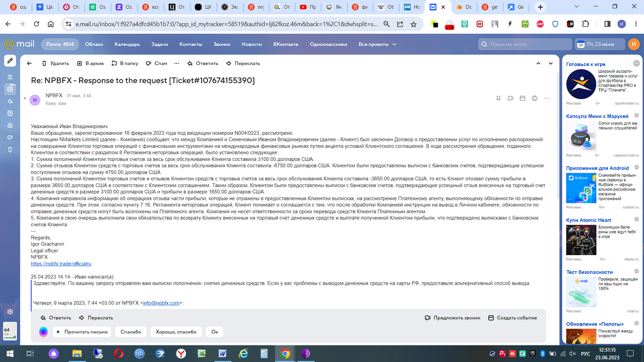Bookmark this page with the star icon
Viewport: 644px width, 362px height.
413,24
